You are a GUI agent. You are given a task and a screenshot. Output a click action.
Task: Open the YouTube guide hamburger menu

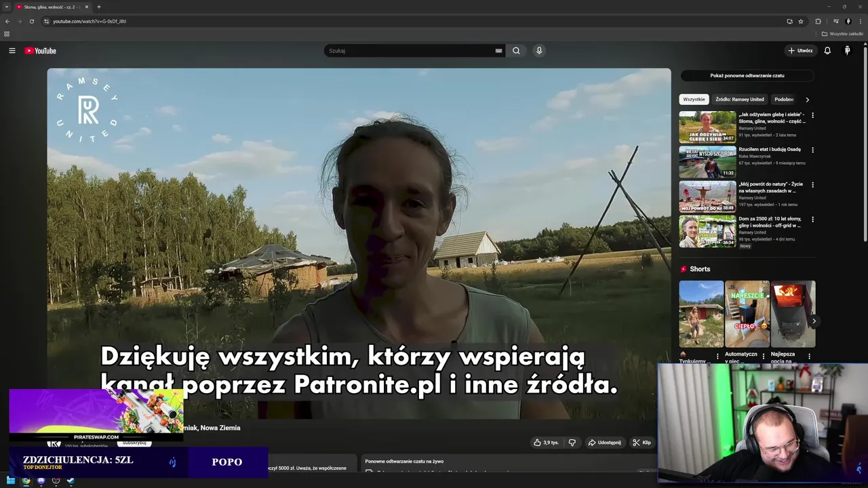tap(12, 51)
